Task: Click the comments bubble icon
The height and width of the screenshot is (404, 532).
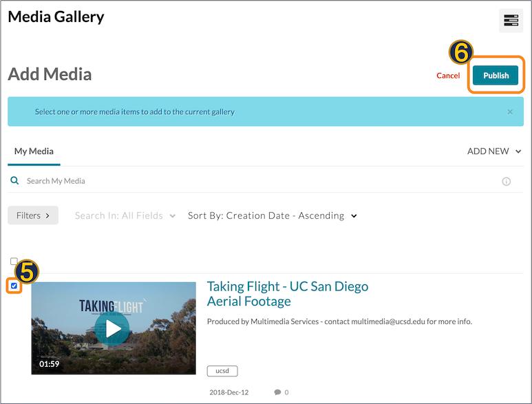Action: [x=277, y=392]
